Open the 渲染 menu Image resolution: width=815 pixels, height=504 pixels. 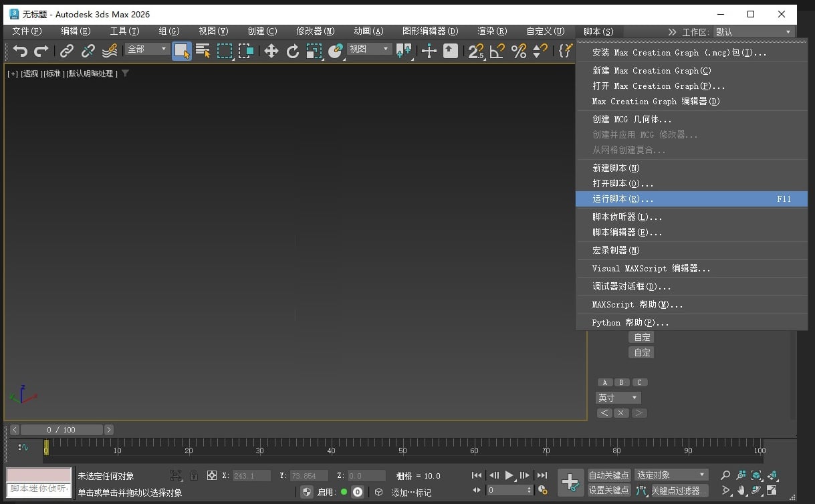tap(492, 31)
